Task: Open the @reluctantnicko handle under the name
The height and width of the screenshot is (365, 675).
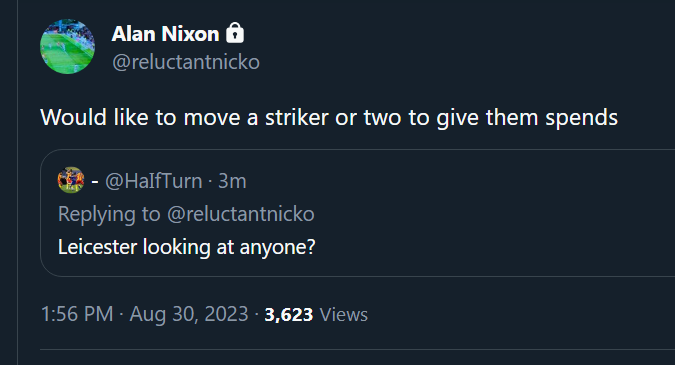Action: tap(186, 62)
